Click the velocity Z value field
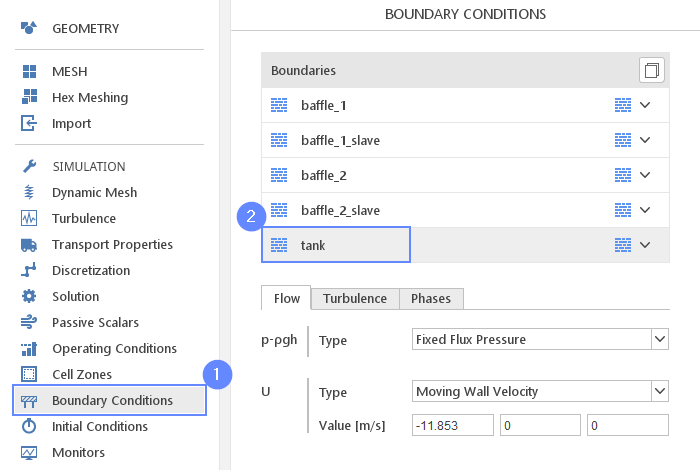700x470 pixels. point(628,425)
